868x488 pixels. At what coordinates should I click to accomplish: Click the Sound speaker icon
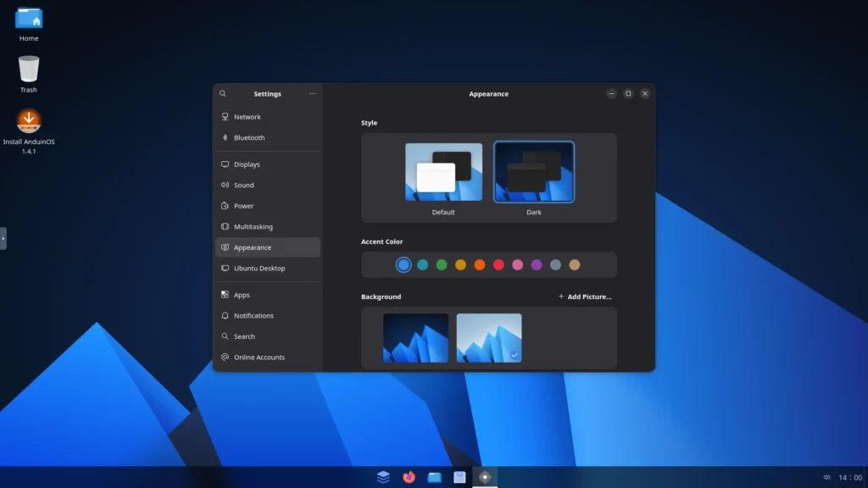225,185
